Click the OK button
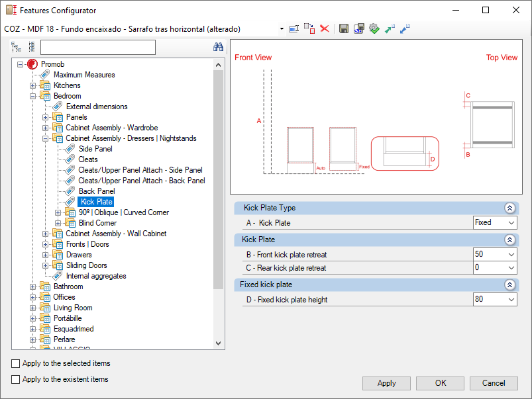 pos(441,383)
